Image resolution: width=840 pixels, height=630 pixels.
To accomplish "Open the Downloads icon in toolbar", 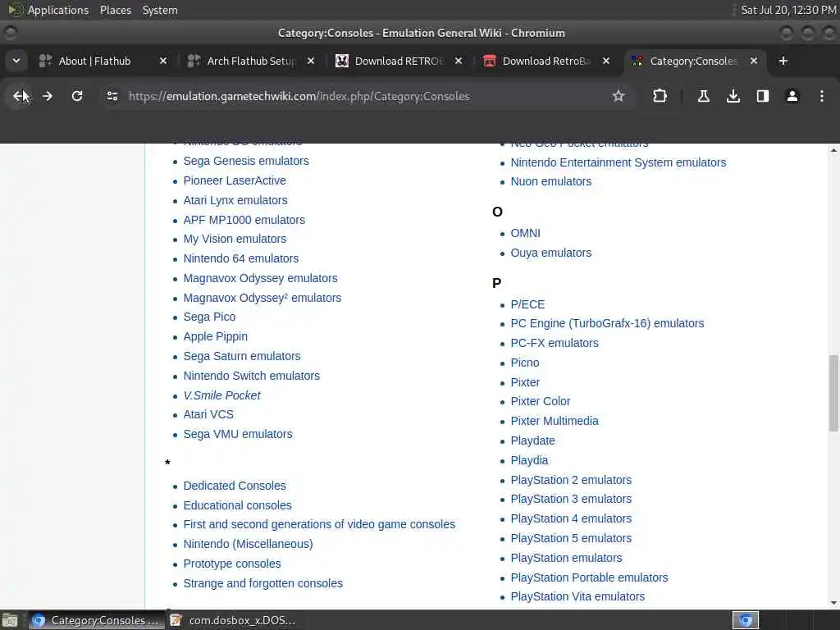I will (x=733, y=96).
